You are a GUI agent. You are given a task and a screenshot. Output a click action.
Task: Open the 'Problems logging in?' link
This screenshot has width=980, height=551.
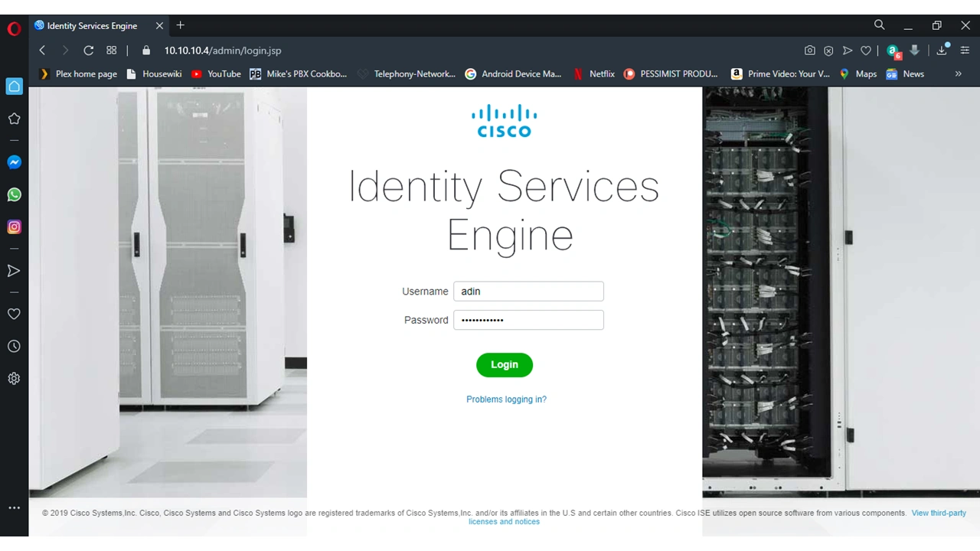(506, 399)
